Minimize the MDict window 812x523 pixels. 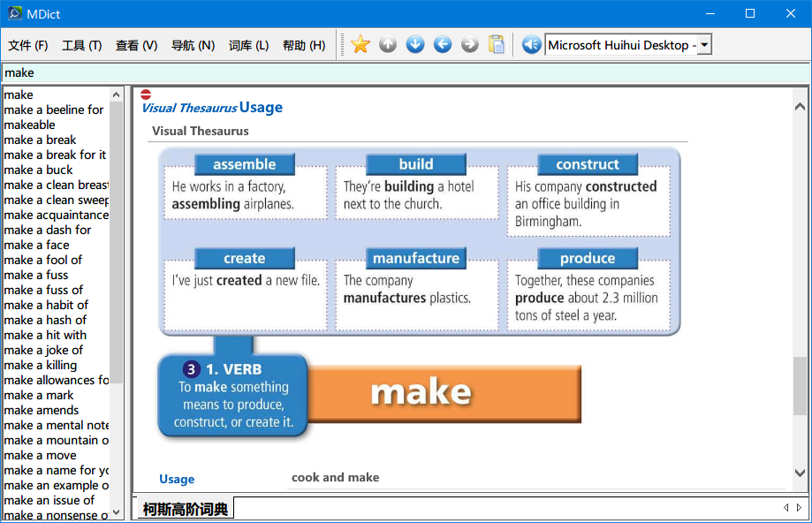tap(710, 13)
